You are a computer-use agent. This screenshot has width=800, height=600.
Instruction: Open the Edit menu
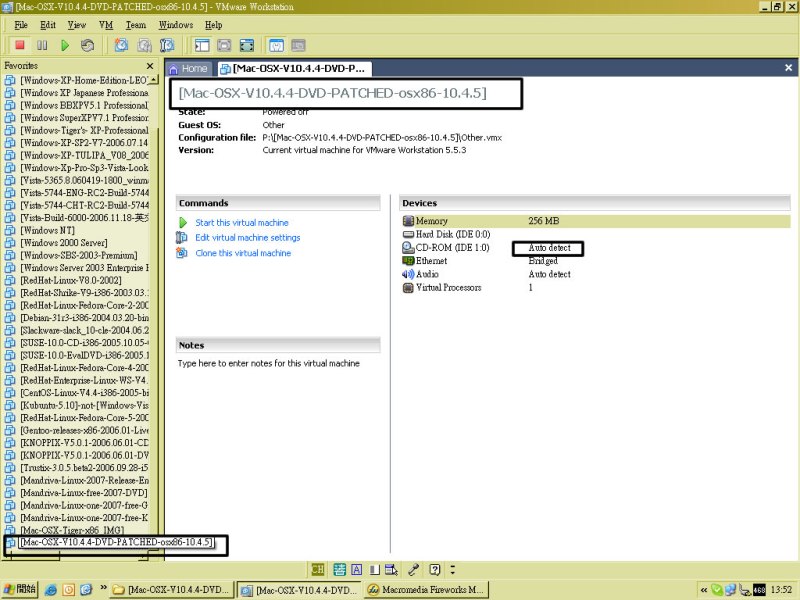(48, 25)
